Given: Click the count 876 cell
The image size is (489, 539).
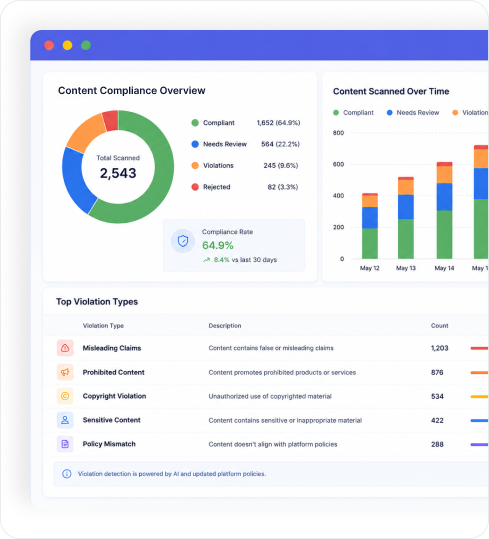Looking at the screenshot, I should [x=437, y=372].
